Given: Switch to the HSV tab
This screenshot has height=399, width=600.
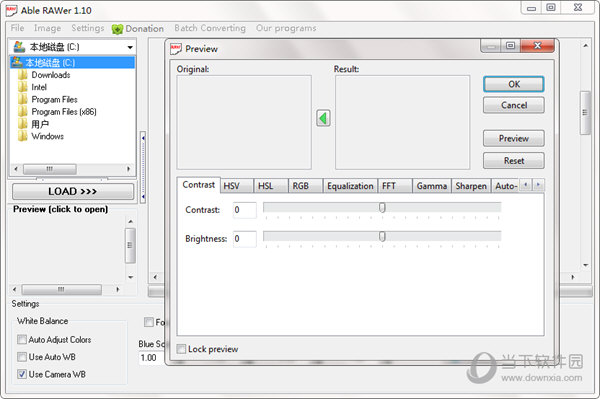Looking at the screenshot, I should coord(236,186).
